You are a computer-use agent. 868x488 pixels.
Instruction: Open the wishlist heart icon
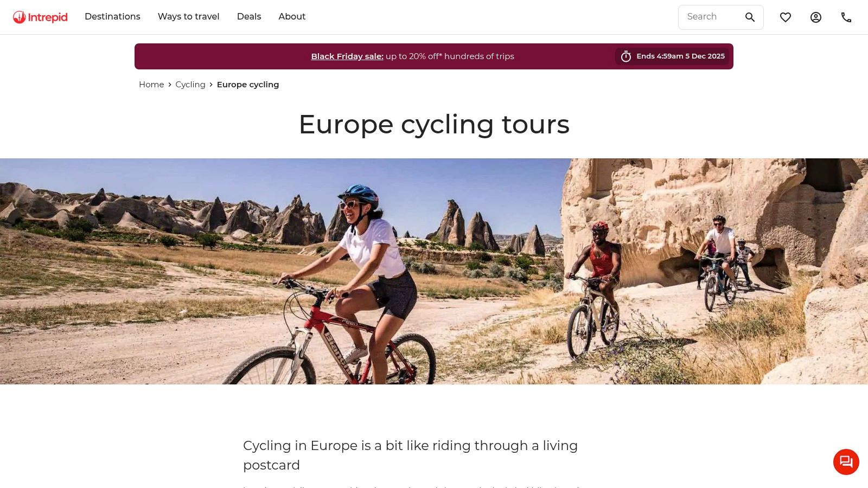pyautogui.click(x=786, y=17)
